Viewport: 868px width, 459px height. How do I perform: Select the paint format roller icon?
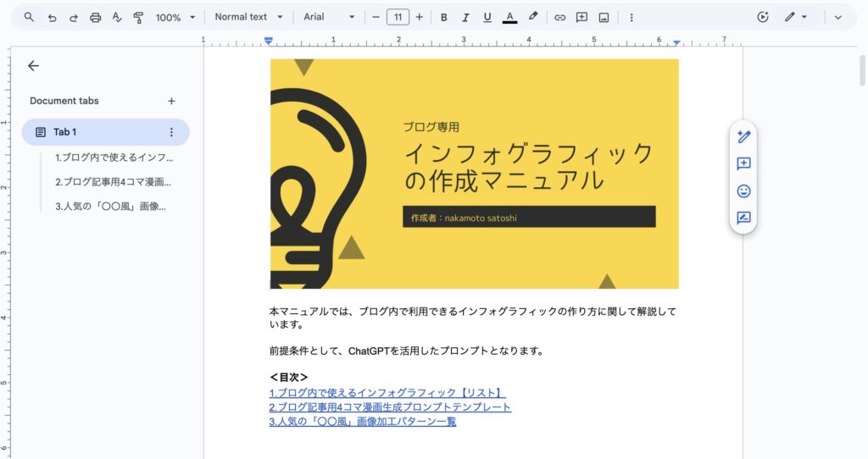(139, 17)
